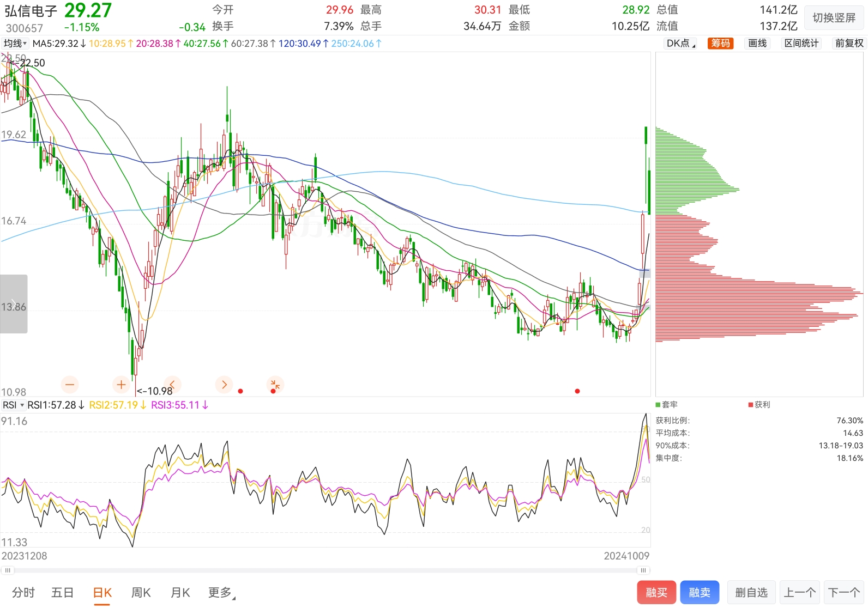The height and width of the screenshot is (608, 868).
Task: Click the high price marker 22.50 annotation
Action: click(x=27, y=63)
